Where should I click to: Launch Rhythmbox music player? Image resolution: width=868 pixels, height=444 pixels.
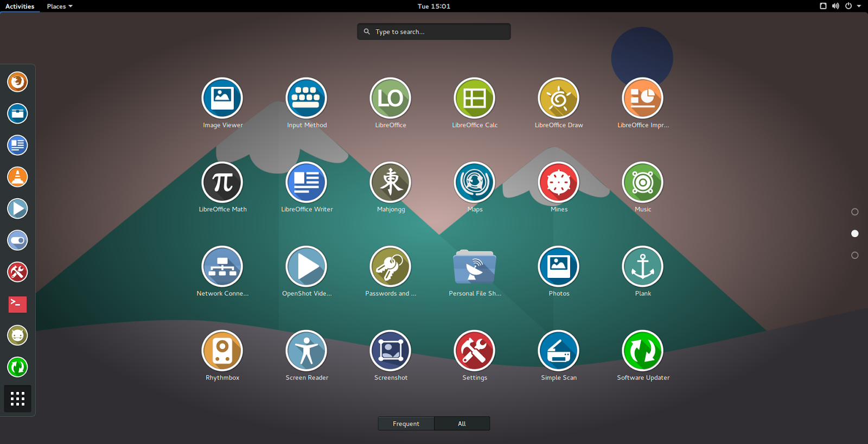coord(222,351)
